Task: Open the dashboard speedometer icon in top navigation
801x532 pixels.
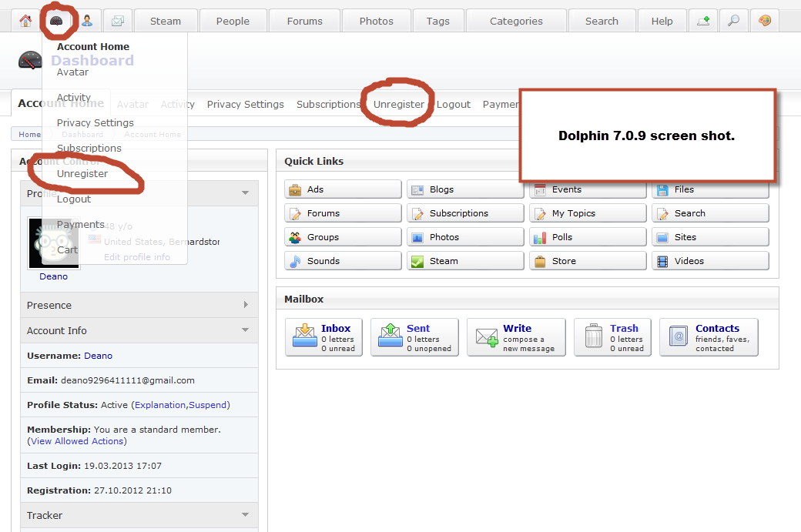Action: coord(56,21)
